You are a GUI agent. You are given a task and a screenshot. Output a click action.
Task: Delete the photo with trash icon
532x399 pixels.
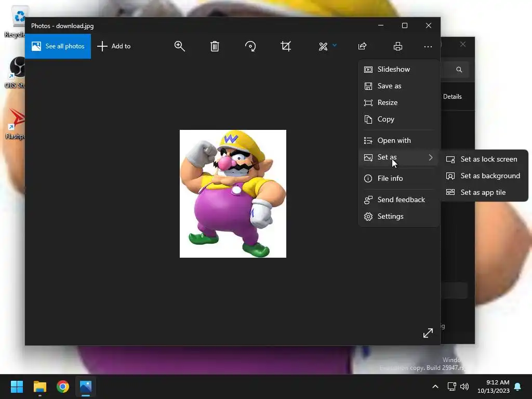coord(215,46)
